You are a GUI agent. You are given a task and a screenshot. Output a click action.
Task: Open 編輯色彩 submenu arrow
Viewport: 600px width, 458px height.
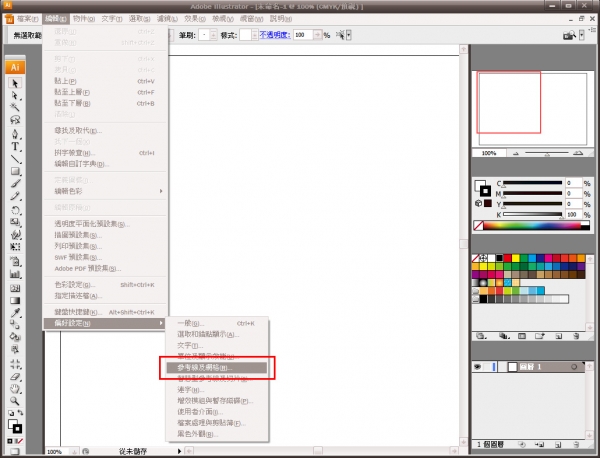coord(161,191)
